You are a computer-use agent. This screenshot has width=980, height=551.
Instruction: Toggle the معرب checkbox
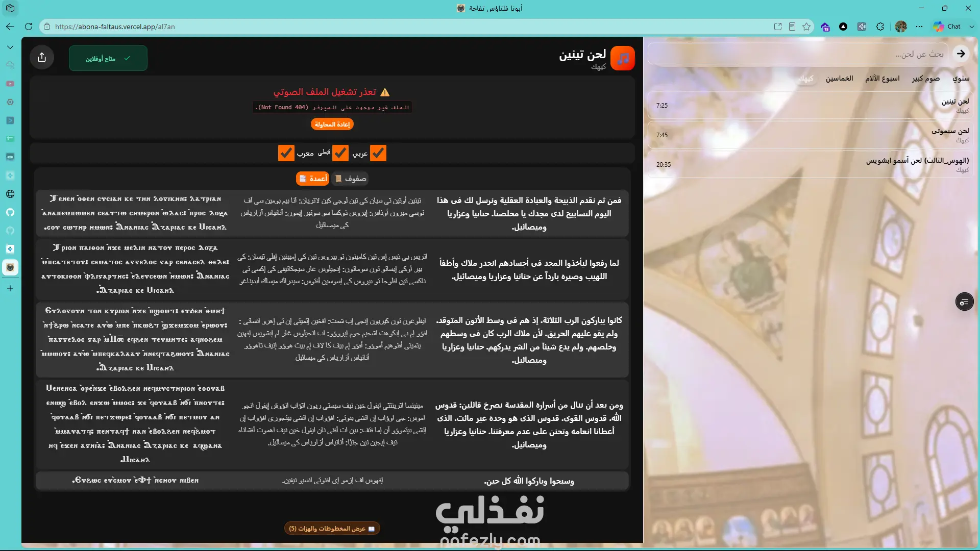point(286,153)
